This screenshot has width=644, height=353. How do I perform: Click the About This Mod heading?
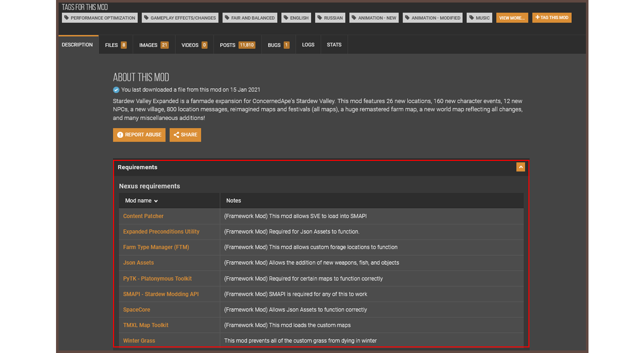click(141, 77)
